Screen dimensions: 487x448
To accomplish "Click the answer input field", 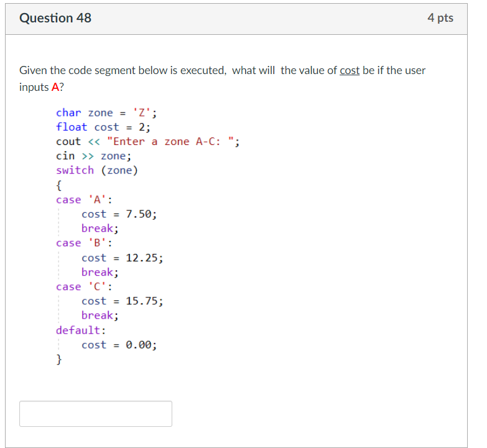I will click(96, 414).
